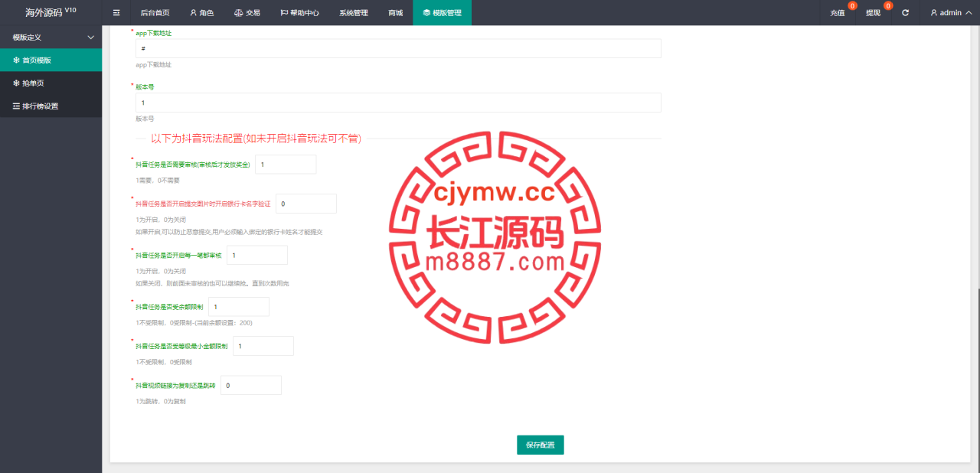Open the 帮助中心 menu

point(300,13)
